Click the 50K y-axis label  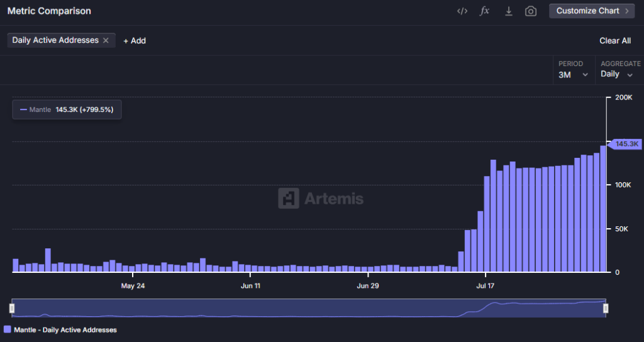point(621,229)
